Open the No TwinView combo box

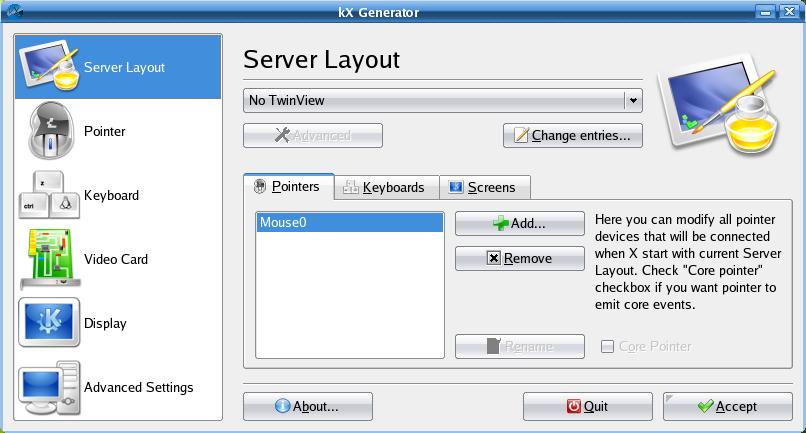443,100
